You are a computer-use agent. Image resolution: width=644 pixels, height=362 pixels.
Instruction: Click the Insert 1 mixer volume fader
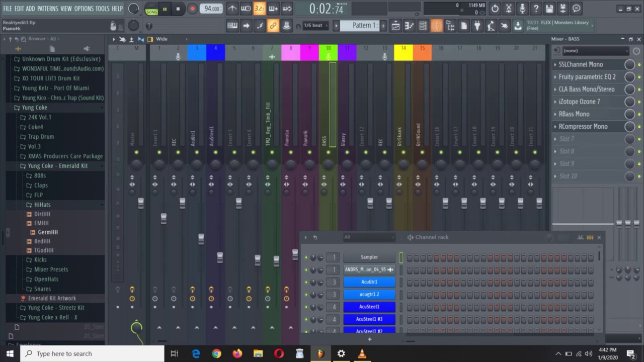click(x=164, y=219)
